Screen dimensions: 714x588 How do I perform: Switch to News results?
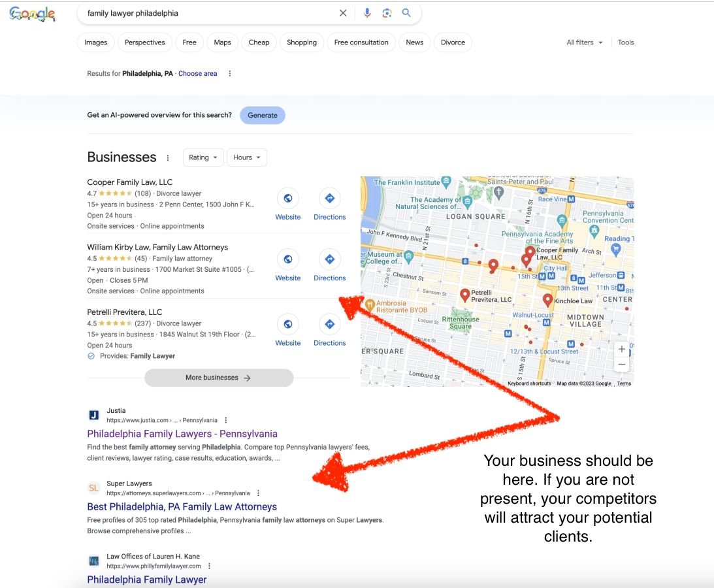click(x=414, y=42)
